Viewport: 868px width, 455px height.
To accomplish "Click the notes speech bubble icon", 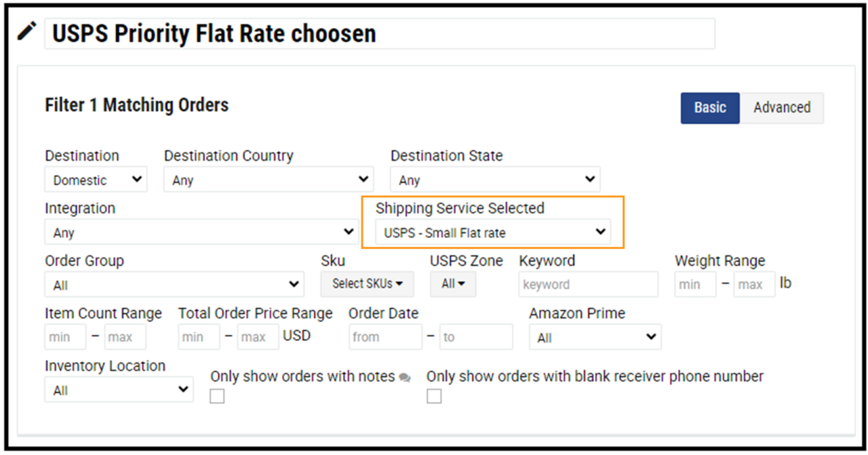I will [405, 377].
